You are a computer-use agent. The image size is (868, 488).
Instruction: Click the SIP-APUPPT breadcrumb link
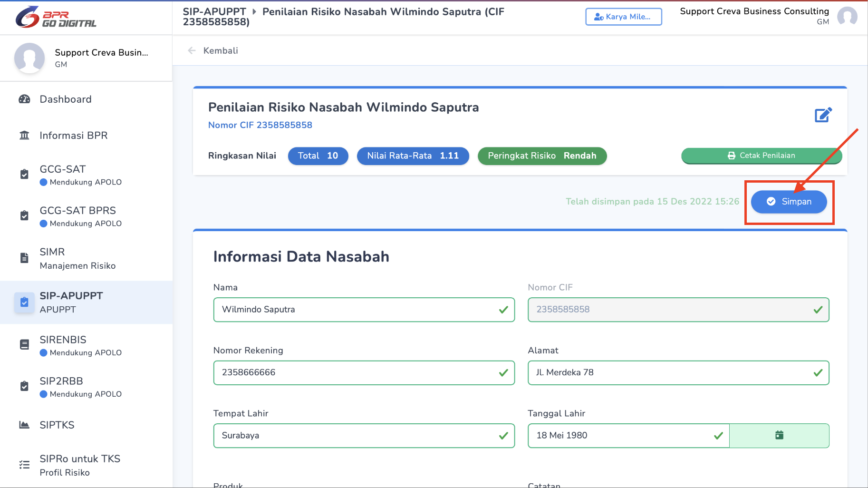[214, 11]
